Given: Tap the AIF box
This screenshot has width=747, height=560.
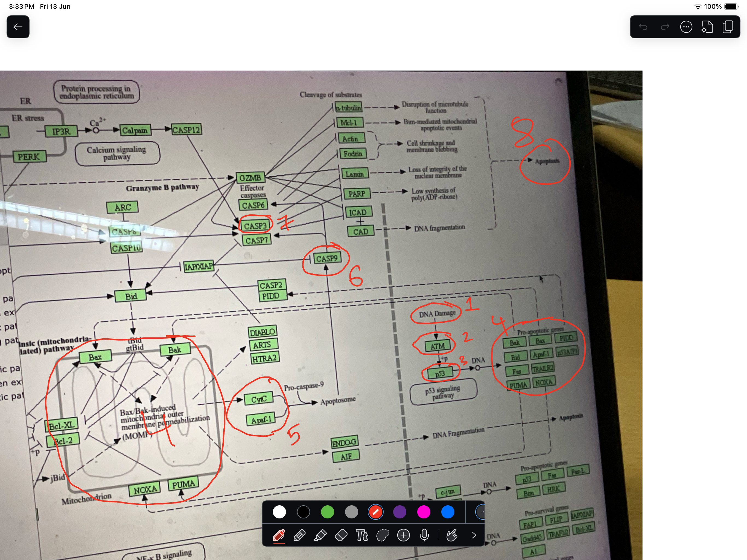Looking at the screenshot, I should pyautogui.click(x=346, y=456).
